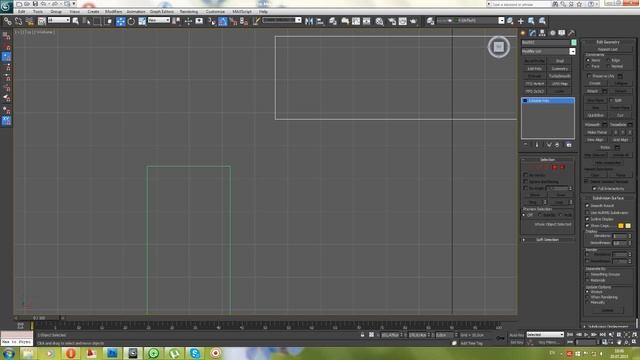Viewport: 640px width, 360px height.
Task: Open the reference coordinate system dropdown
Action: [x=159, y=20]
